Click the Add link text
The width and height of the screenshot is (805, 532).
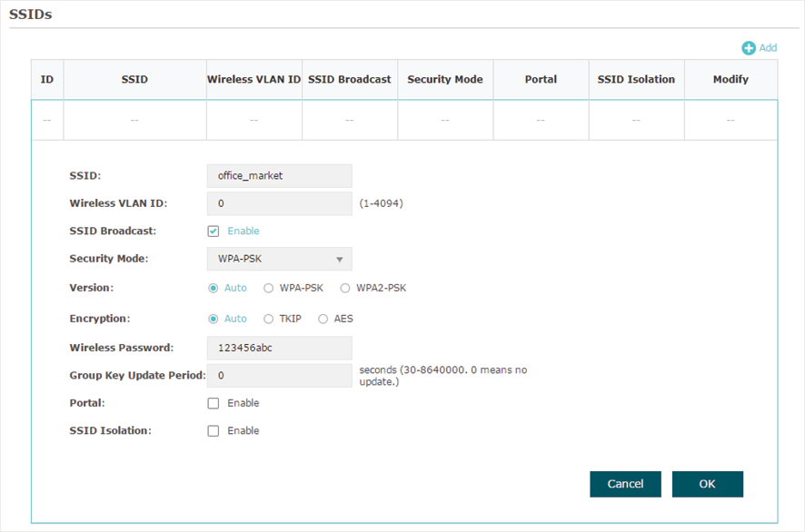click(768, 48)
